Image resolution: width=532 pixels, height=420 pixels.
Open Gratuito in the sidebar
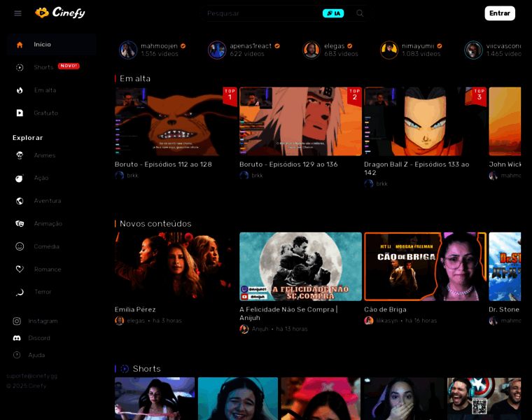point(52,113)
